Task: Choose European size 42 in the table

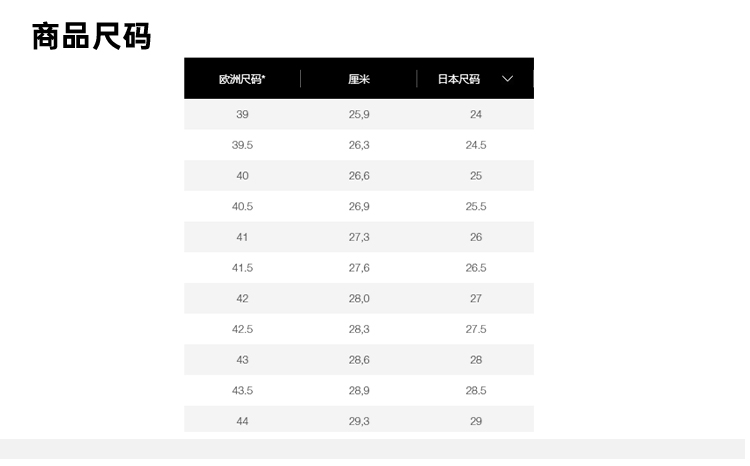Action: (242, 298)
